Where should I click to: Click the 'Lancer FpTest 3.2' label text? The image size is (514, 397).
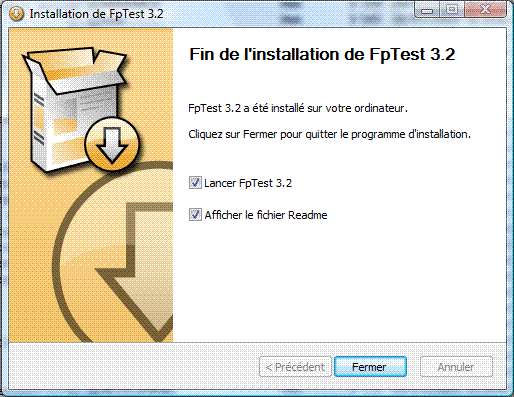click(248, 183)
